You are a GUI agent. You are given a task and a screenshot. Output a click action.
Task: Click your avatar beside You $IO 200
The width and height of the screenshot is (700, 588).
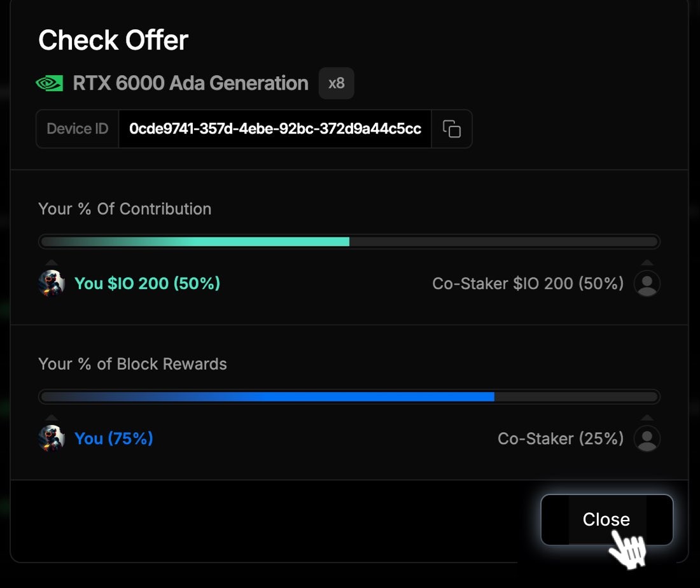pos(52,284)
